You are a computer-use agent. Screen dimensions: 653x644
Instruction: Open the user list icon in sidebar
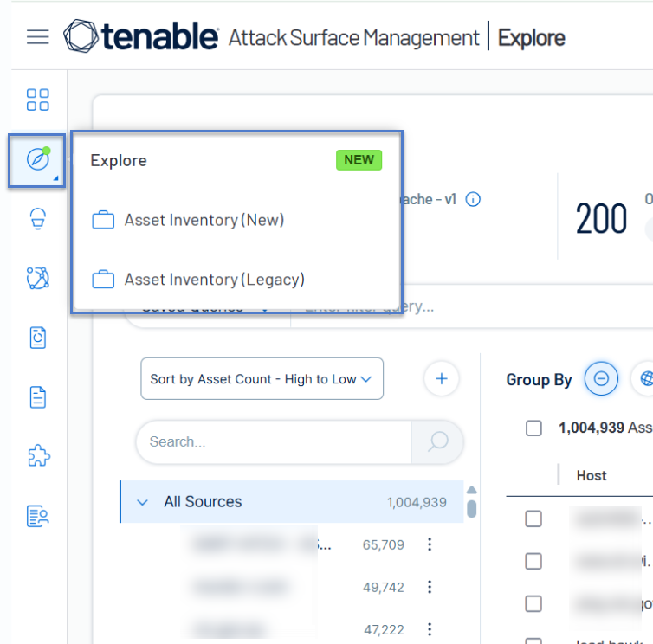(x=38, y=516)
